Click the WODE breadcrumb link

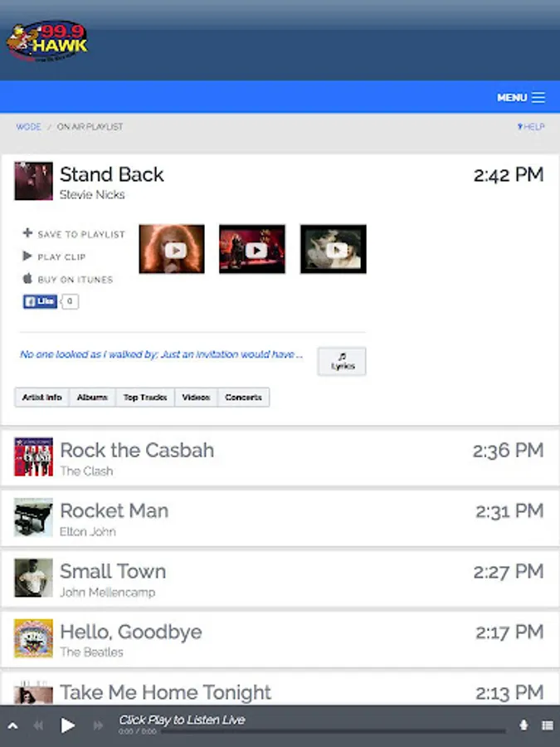tap(28, 127)
